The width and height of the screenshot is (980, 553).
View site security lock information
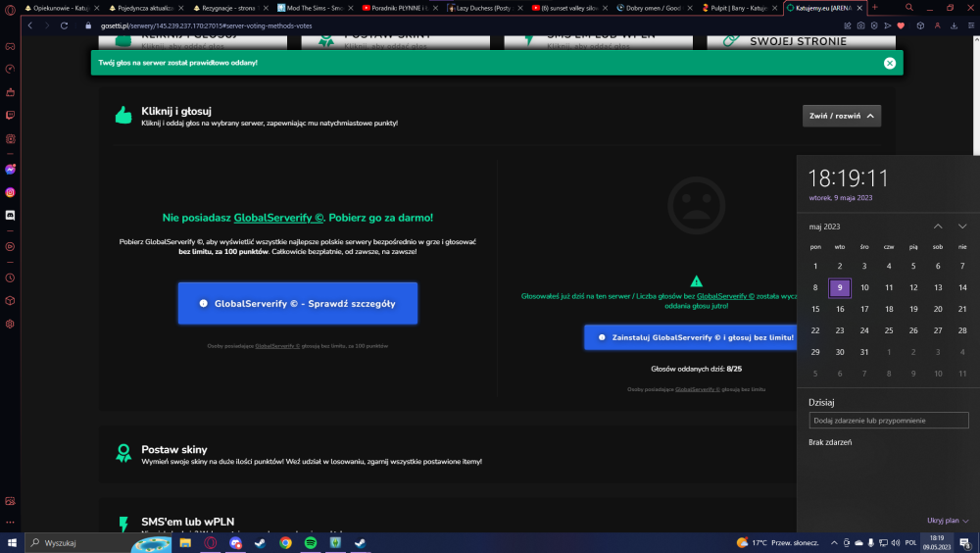88,25
